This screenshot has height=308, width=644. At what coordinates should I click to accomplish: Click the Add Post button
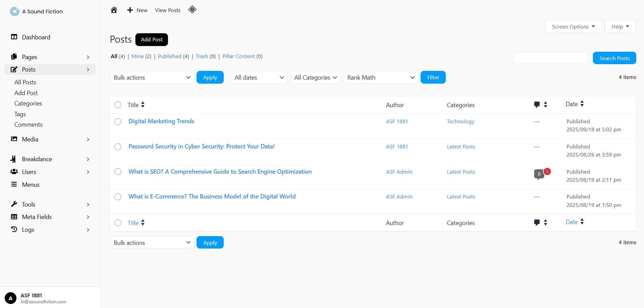click(x=152, y=40)
